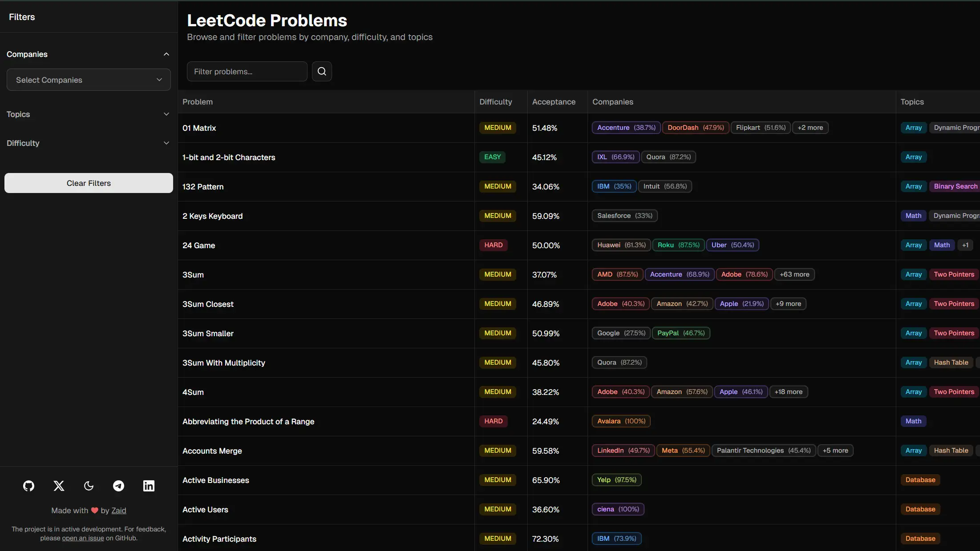Select the IBM (35%) company tag on 132 Pattern
Screen dimensions: 980x551
pos(614,186)
